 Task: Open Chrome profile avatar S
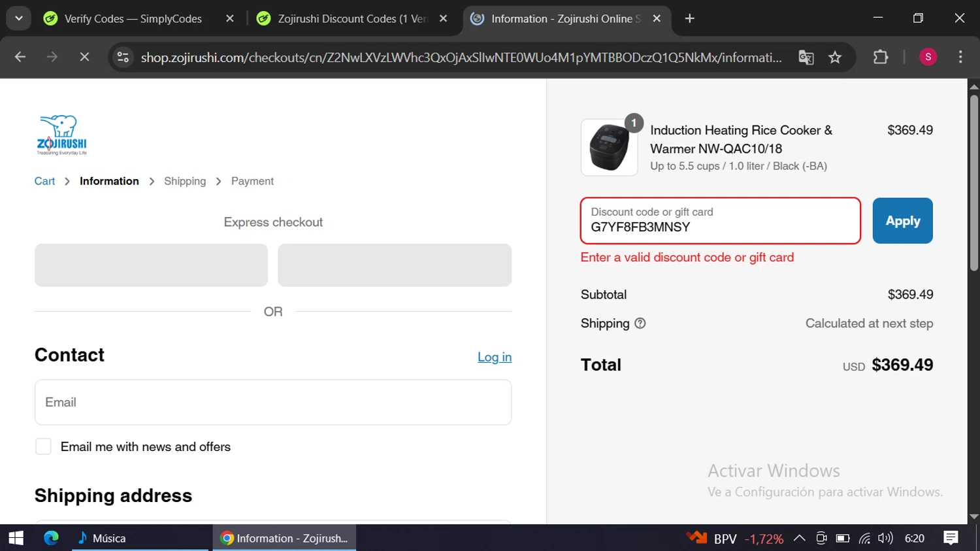pyautogui.click(x=928, y=58)
